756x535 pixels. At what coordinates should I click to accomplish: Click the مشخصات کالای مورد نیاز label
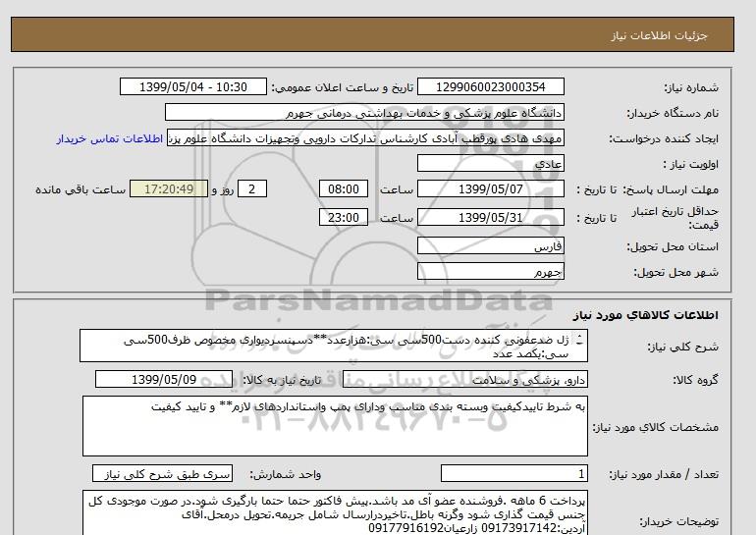[x=655, y=427]
